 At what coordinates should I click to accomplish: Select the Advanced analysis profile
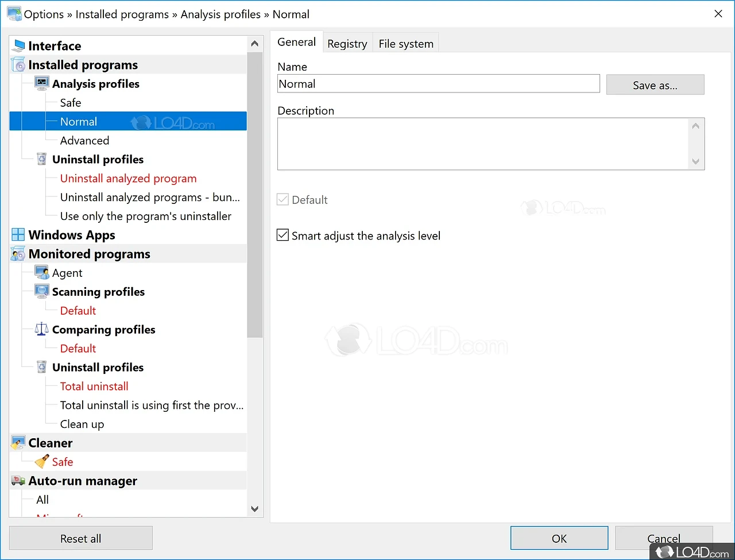84,141
